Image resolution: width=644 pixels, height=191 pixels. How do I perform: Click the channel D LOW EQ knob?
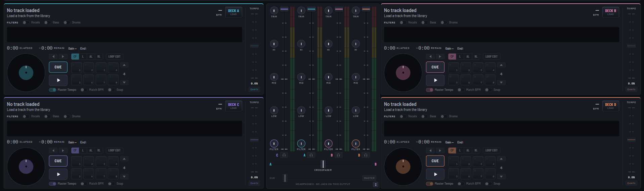(x=356, y=110)
